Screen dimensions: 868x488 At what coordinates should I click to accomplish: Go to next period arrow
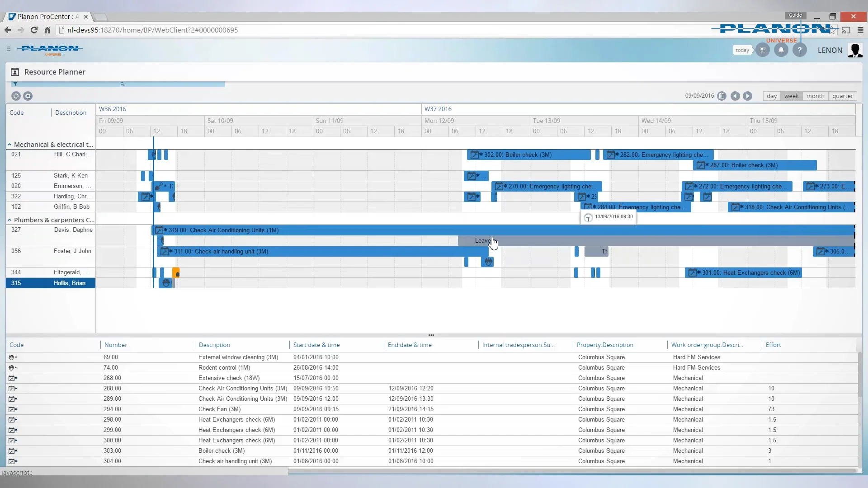(x=748, y=96)
